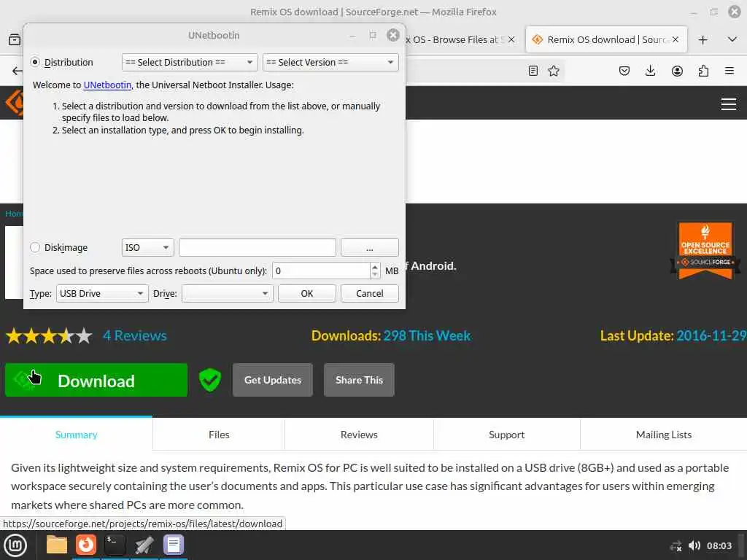Click OK in the UNetbootin dialog
Image resolution: width=747 pixels, height=560 pixels.
307,293
